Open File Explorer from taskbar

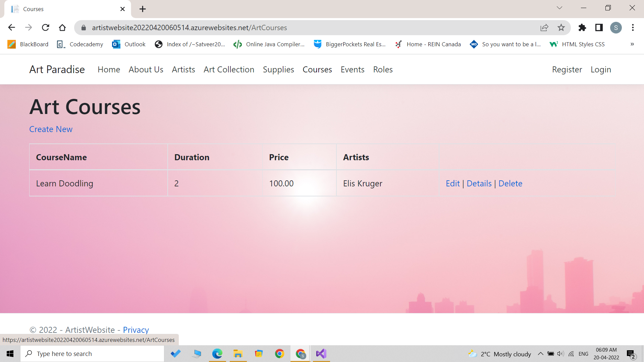pyautogui.click(x=238, y=354)
